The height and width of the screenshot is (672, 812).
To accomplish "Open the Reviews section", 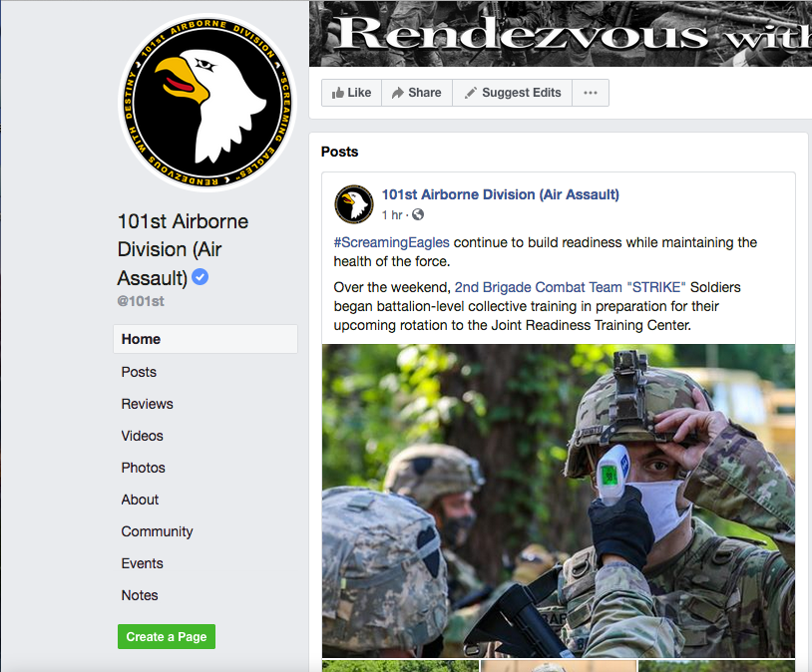I will [147, 404].
